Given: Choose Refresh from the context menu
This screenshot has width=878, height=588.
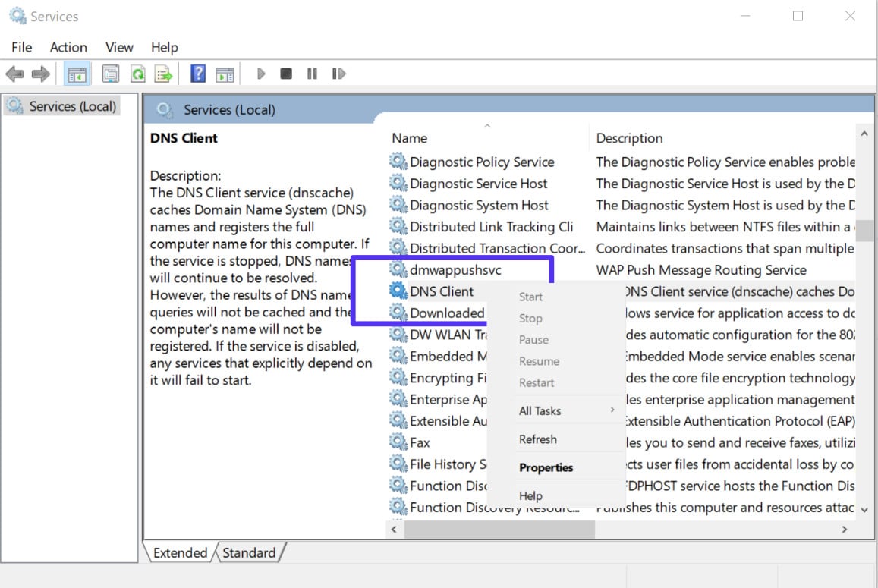Looking at the screenshot, I should coord(537,439).
